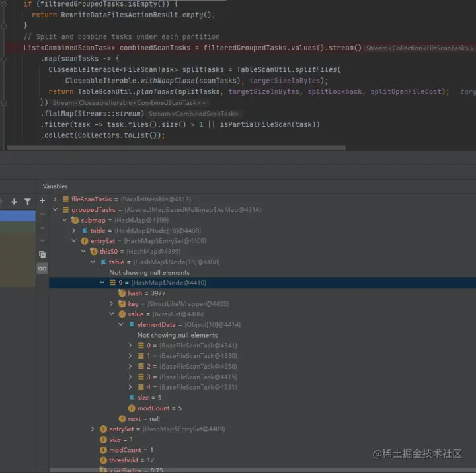Image resolution: width=476 pixels, height=473 pixels.
Task: Click the hash field icon
Action: pos(122,293)
